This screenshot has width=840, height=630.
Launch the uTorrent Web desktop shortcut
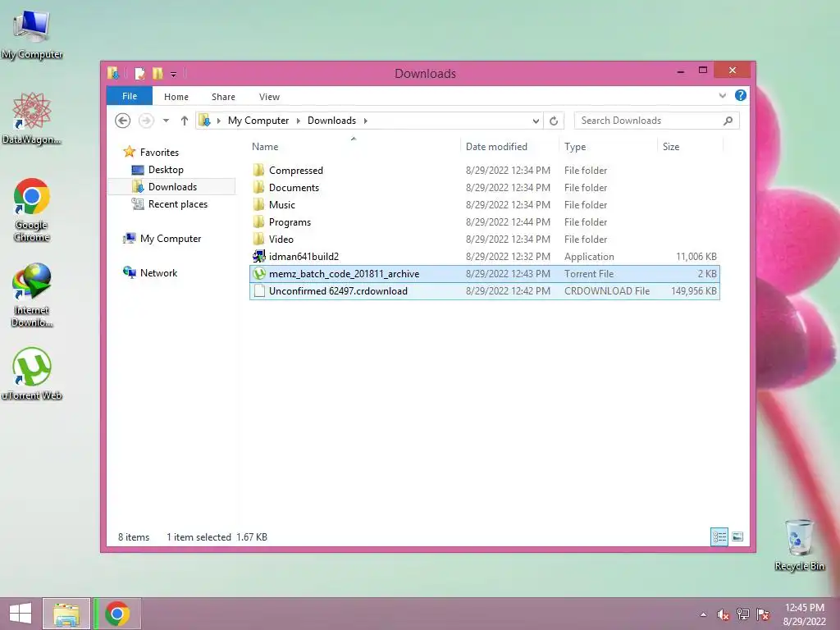[x=32, y=373]
